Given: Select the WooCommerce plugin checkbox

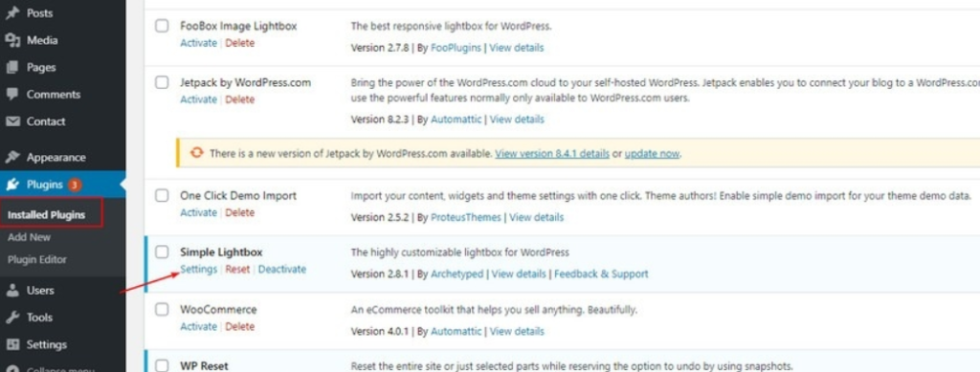Looking at the screenshot, I should coord(162,310).
